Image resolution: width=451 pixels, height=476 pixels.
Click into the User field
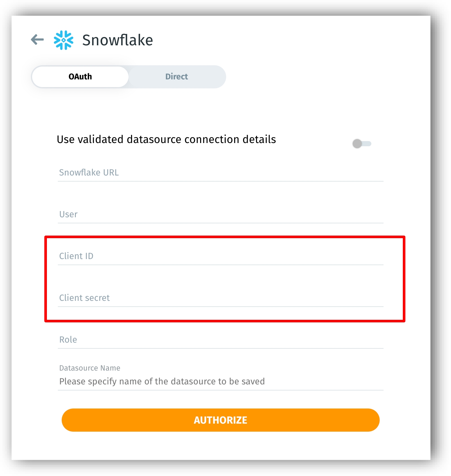coord(220,214)
